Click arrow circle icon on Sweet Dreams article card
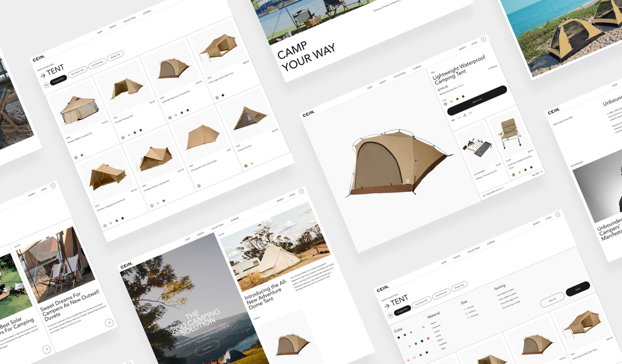This screenshot has height=364, width=622. tap(109, 323)
